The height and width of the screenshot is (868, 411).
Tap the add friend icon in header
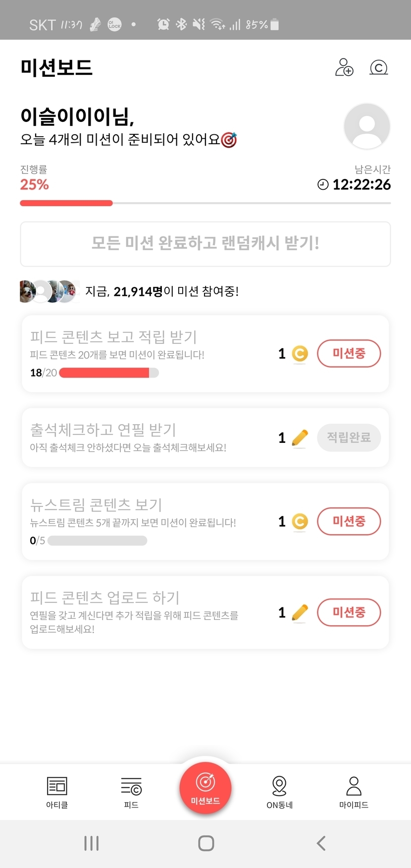(x=344, y=67)
